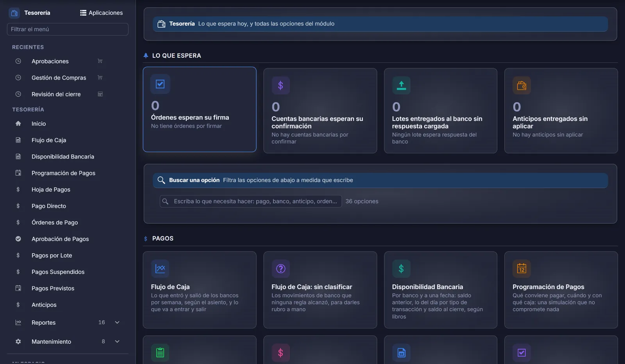Click the gear icon beside Mantenimiento

click(18, 341)
